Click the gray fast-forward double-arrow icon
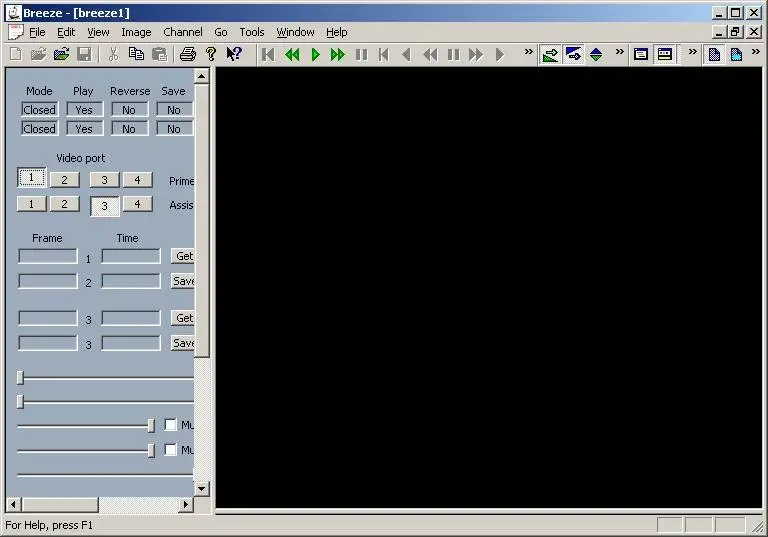This screenshot has width=768, height=537. (x=476, y=54)
